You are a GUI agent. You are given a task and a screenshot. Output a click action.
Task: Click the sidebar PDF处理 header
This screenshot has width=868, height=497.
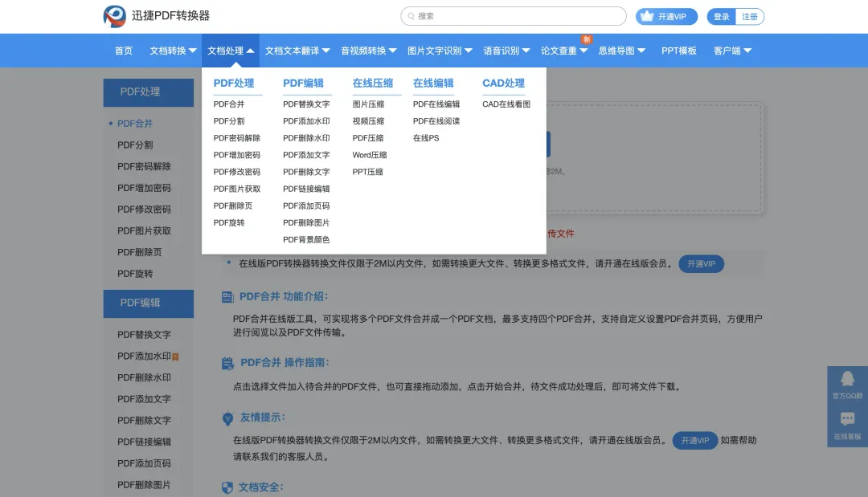[149, 92]
